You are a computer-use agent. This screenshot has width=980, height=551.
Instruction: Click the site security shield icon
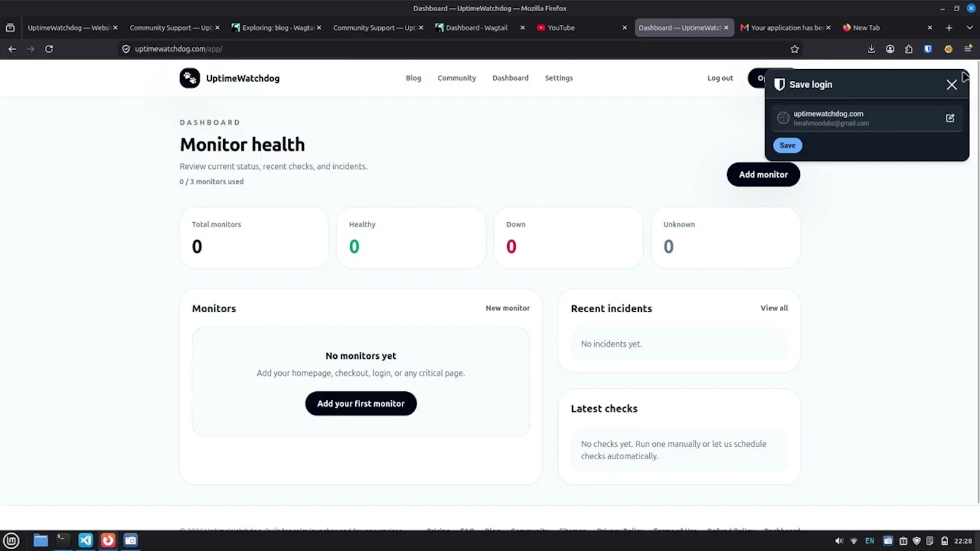pyautogui.click(x=126, y=49)
